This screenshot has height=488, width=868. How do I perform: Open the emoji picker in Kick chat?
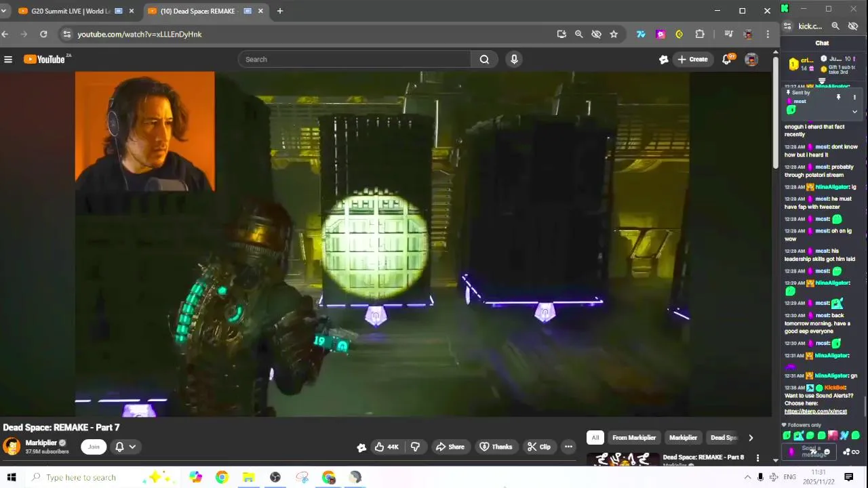tap(827, 452)
